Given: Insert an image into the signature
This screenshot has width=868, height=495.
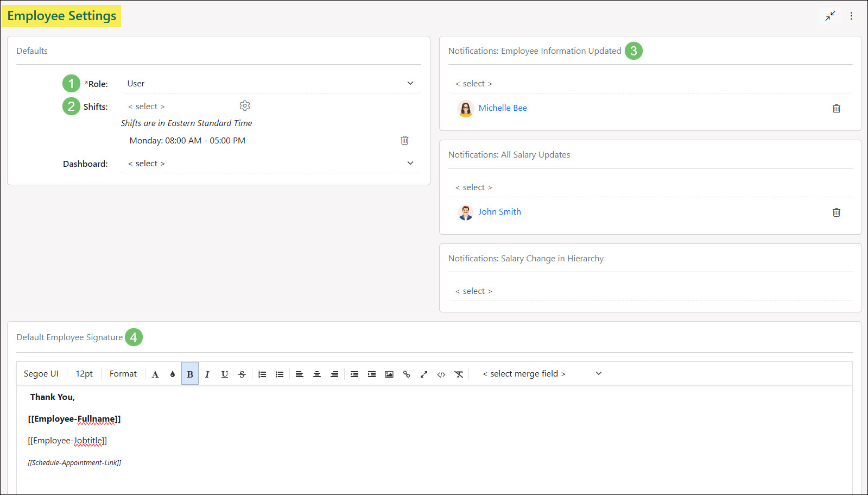Looking at the screenshot, I should click(x=389, y=374).
